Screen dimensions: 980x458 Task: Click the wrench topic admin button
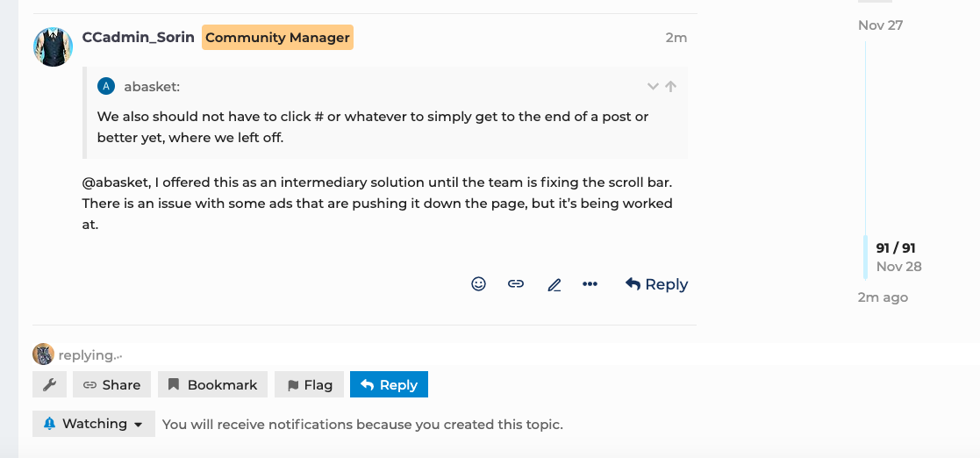point(49,384)
